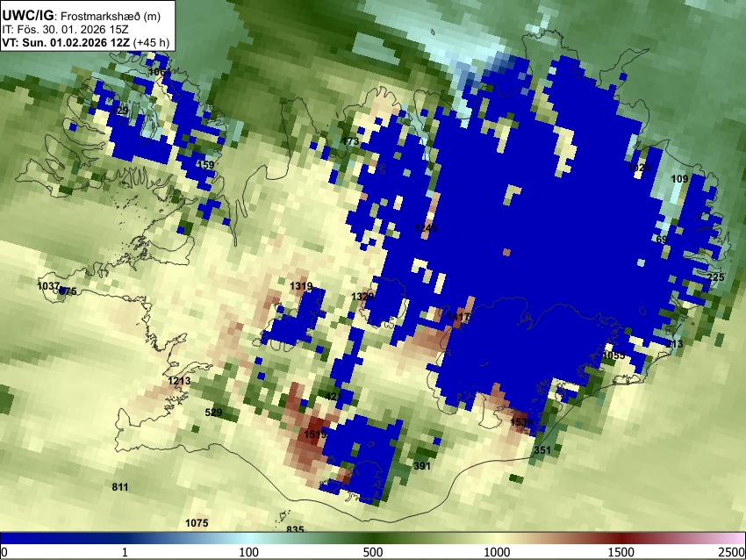Select the map value 835
This screenshot has width=746, height=560.
click(295, 529)
